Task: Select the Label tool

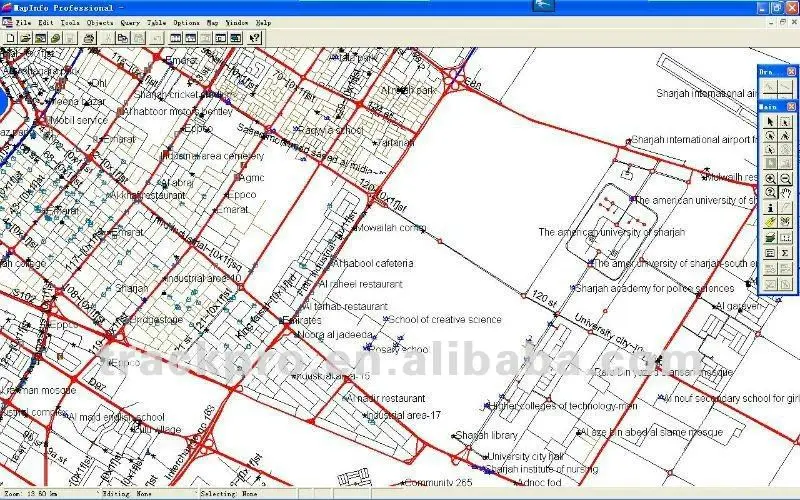Action: pos(770,222)
